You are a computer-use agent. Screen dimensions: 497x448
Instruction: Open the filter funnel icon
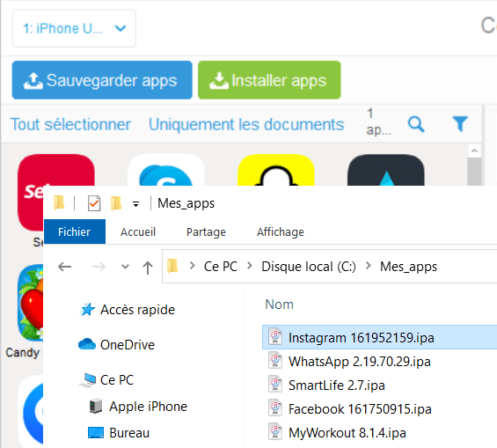(x=460, y=123)
